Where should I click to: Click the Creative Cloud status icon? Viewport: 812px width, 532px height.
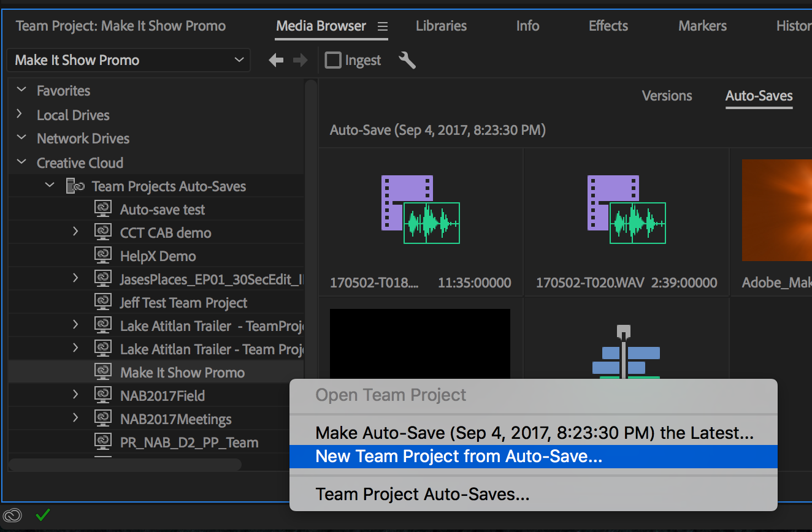pos(12,515)
